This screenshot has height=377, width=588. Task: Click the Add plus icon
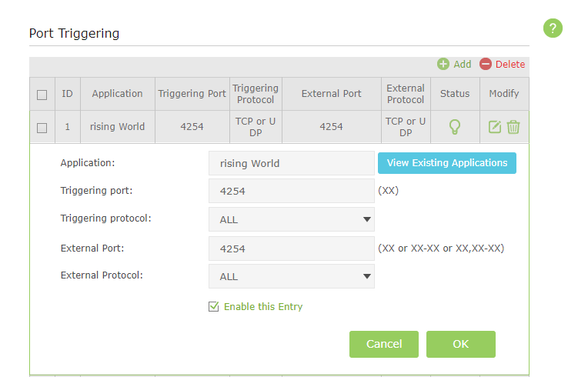(x=443, y=65)
